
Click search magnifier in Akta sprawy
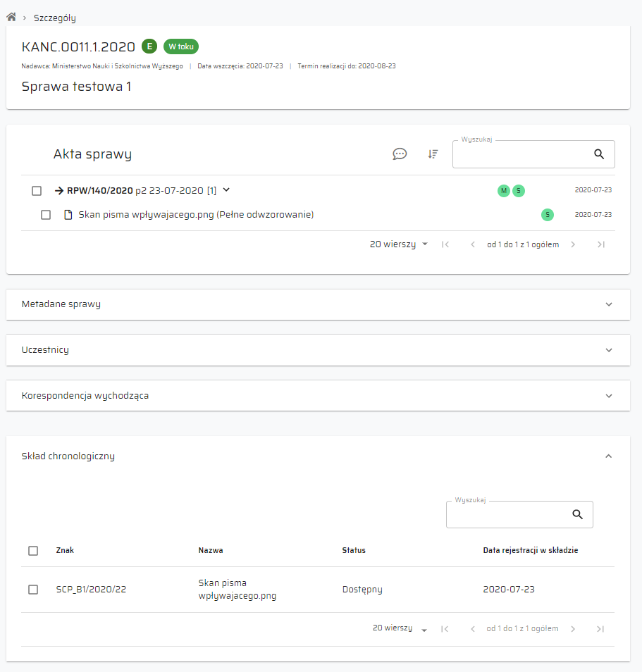[599, 154]
